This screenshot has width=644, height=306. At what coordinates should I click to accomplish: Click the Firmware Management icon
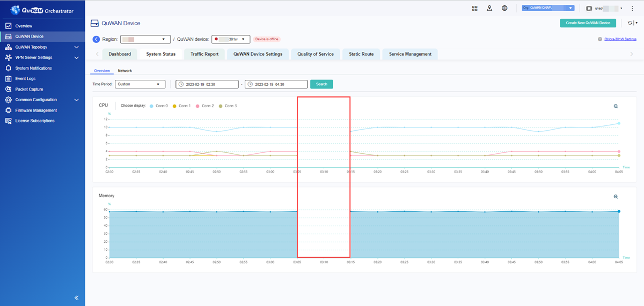pos(8,110)
